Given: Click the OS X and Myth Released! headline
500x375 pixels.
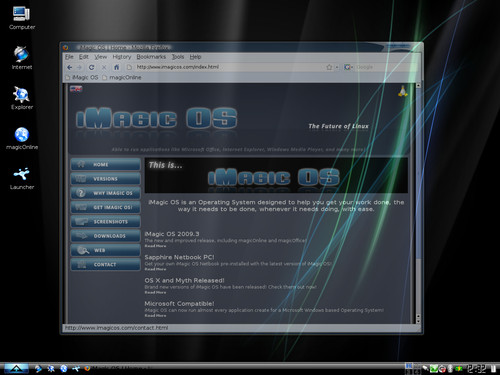Looking at the screenshot, I should pos(184,280).
